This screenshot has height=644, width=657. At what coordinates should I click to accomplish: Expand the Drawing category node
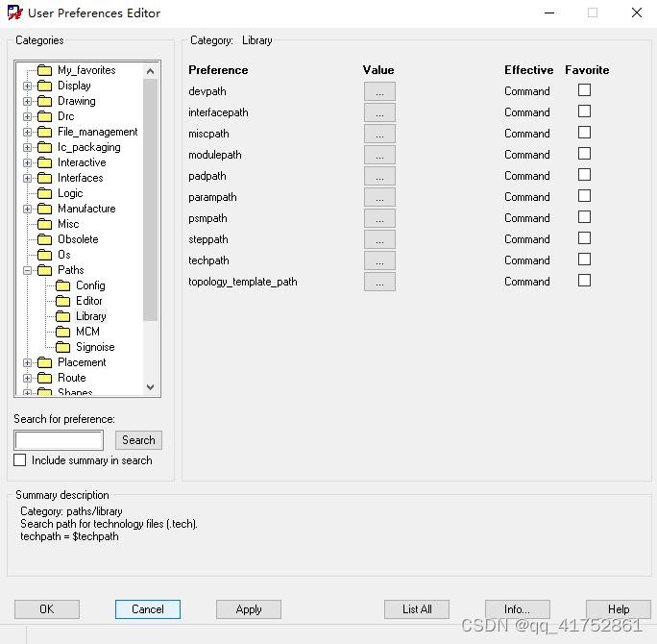(27, 102)
